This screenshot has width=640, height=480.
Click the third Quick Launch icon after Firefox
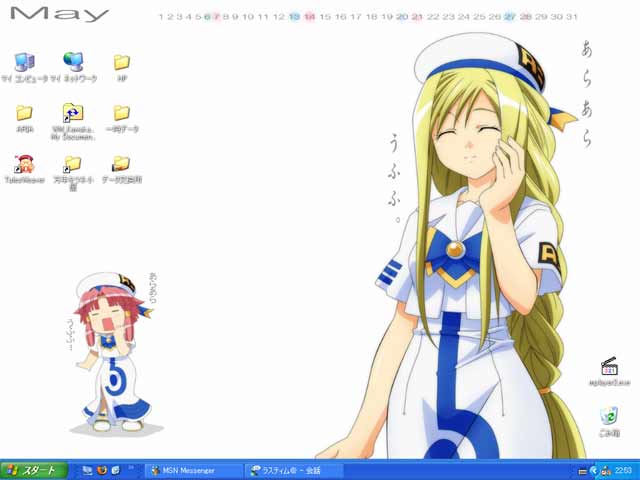coord(116,471)
